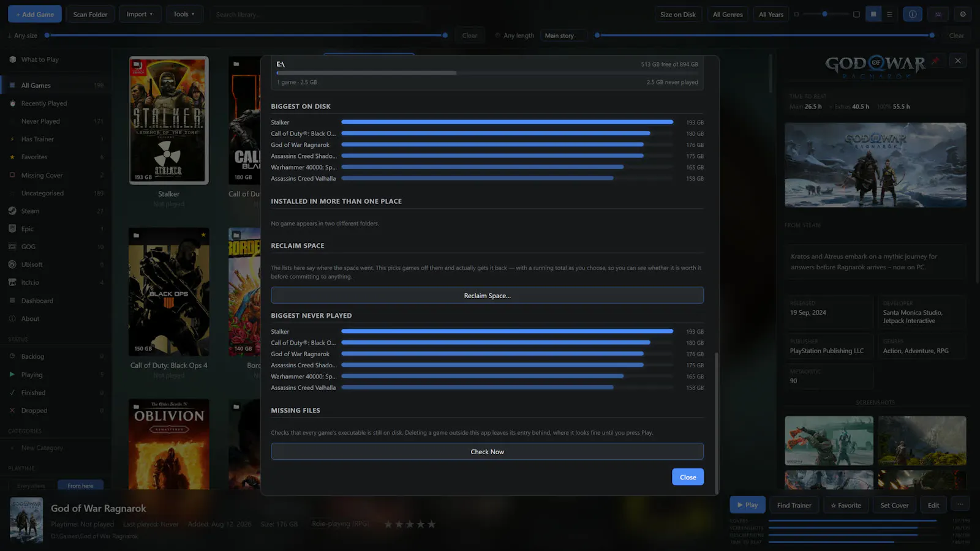
Task: Click the size filter slider right handle
Action: click(445, 35)
